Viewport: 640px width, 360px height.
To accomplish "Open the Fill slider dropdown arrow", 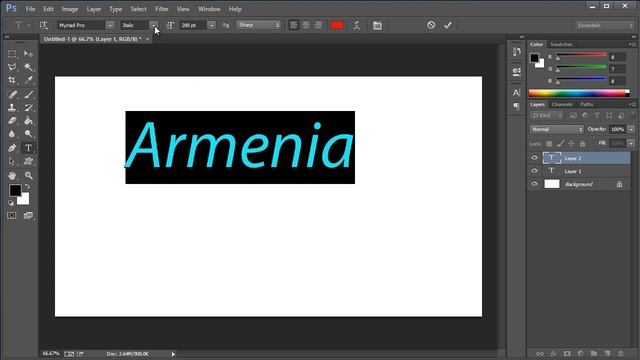I will (631, 143).
